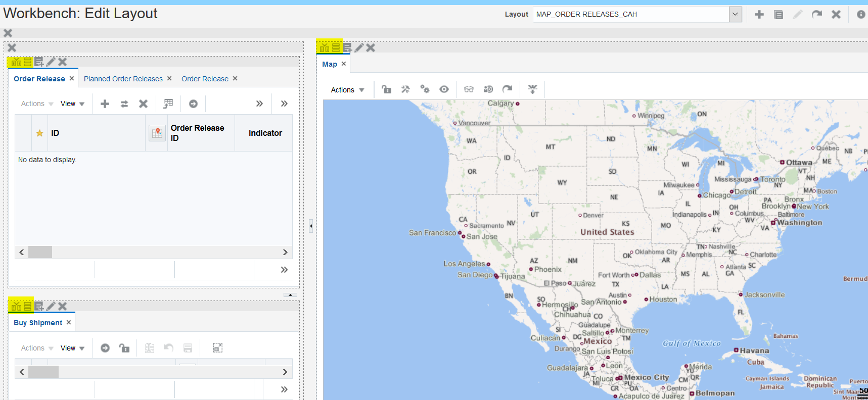Split Map region vertically

325,47
